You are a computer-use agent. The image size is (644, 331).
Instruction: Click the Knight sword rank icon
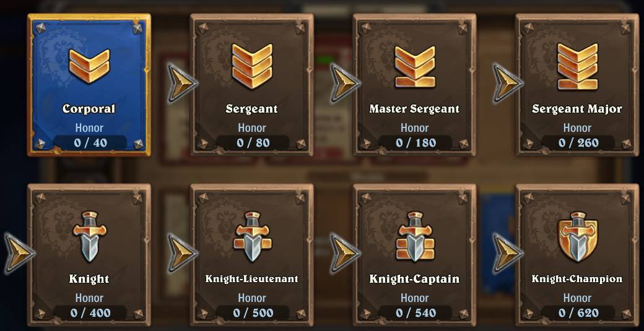point(89,237)
